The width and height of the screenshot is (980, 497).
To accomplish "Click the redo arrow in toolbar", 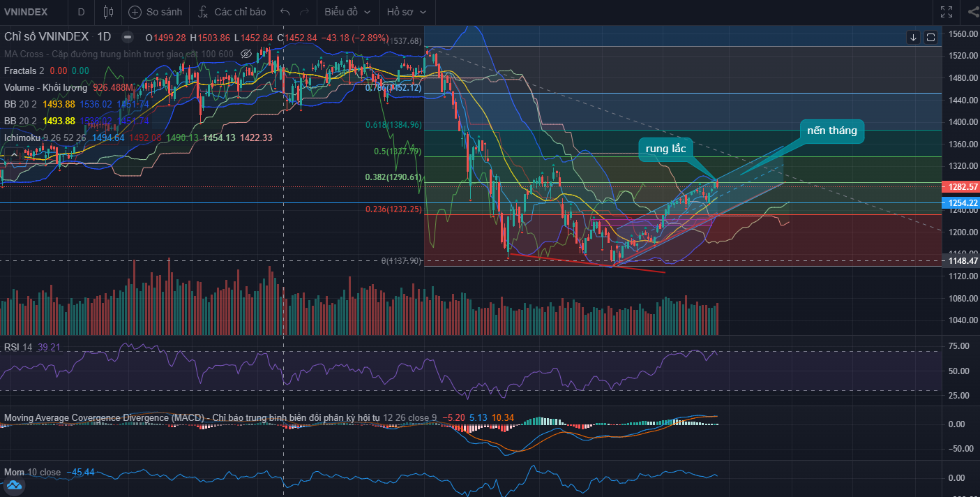I will pyautogui.click(x=304, y=12).
